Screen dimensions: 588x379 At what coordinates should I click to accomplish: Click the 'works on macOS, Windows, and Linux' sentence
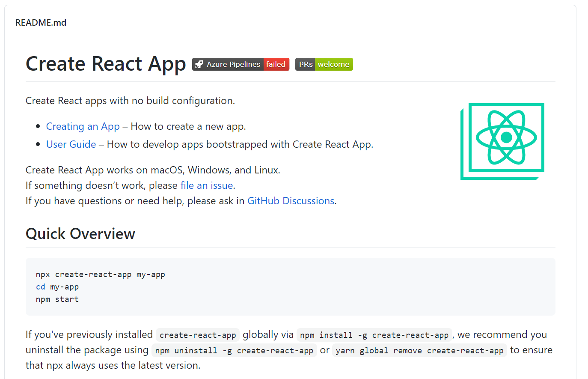(153, 170)
